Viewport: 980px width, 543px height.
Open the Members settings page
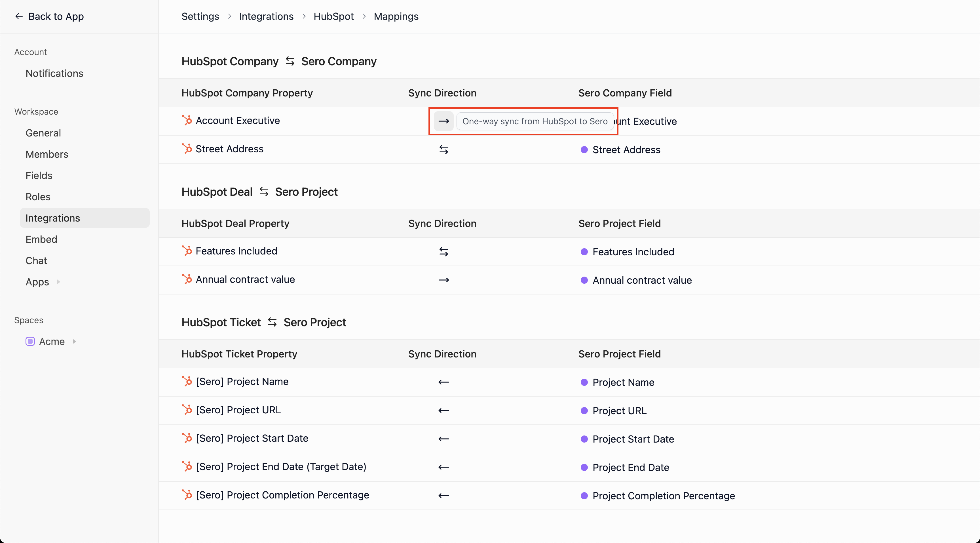click(47, 154)
